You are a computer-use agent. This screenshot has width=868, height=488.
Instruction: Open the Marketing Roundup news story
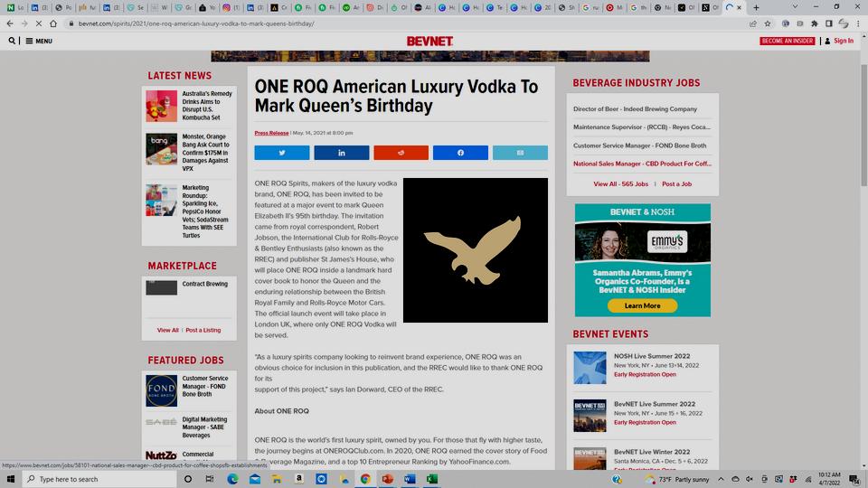tap(205, 211)
